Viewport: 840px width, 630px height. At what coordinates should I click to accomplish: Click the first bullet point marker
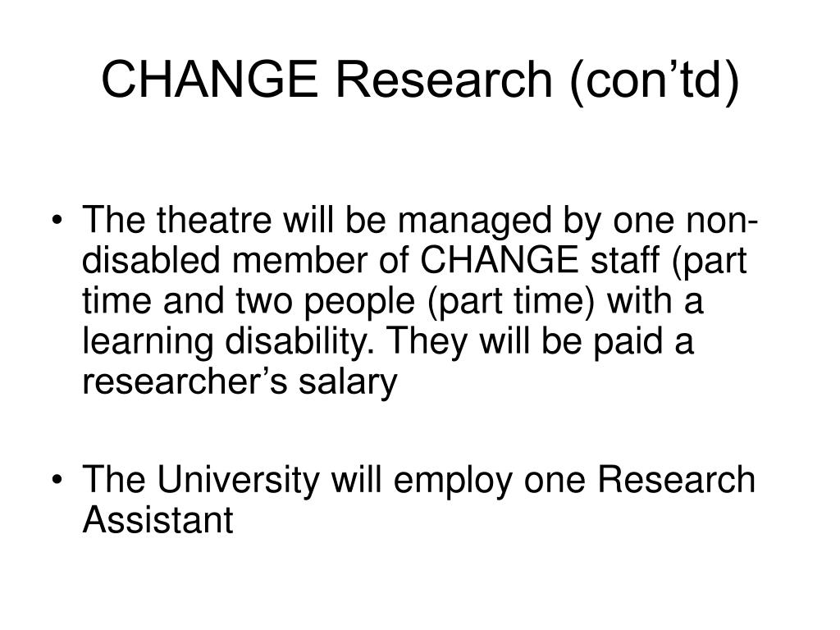click(57, 220)
